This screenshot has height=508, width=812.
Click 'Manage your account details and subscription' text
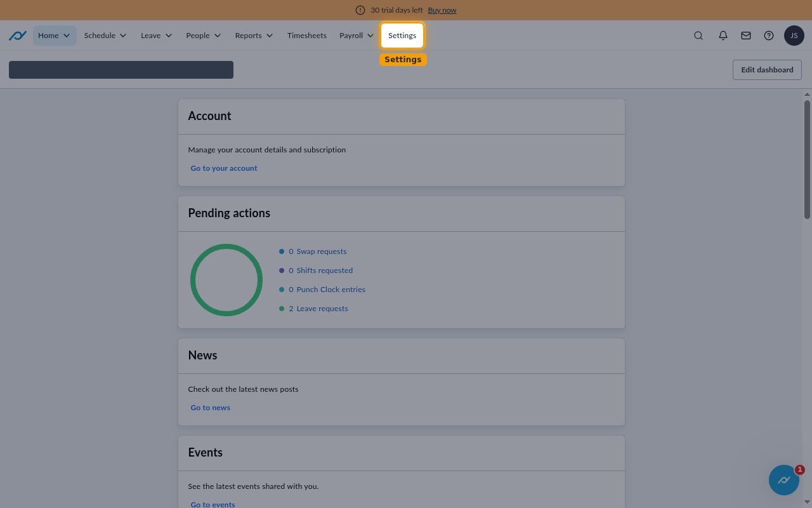[267, 150]
